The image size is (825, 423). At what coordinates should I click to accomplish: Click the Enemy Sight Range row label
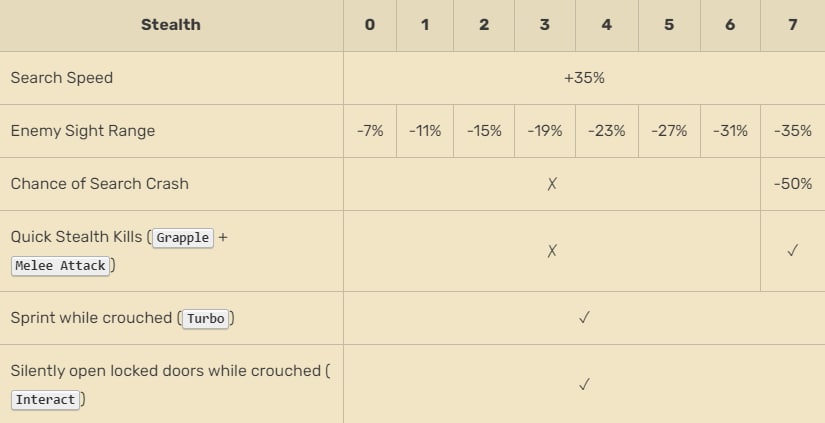[x=83, y=131]
